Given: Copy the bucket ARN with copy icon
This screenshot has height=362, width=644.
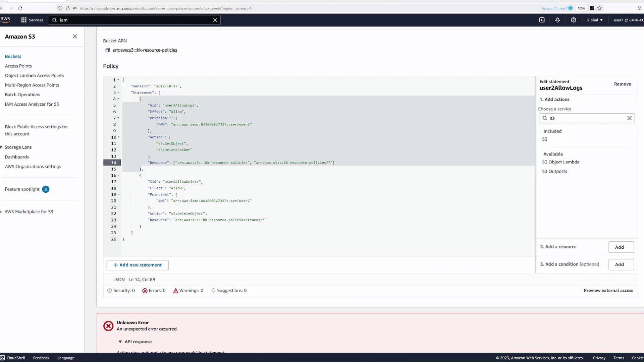Looking at the screenshot, I should [x=108, y=50].
